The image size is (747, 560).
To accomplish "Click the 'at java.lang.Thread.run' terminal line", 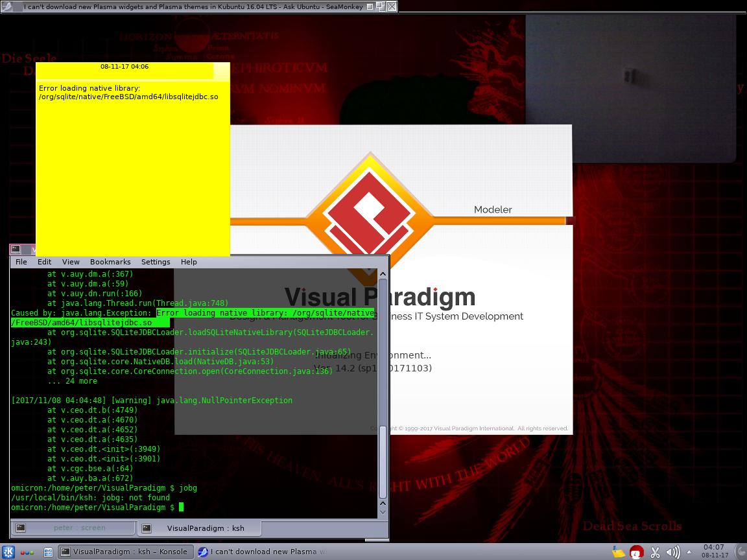I will 137,303.
